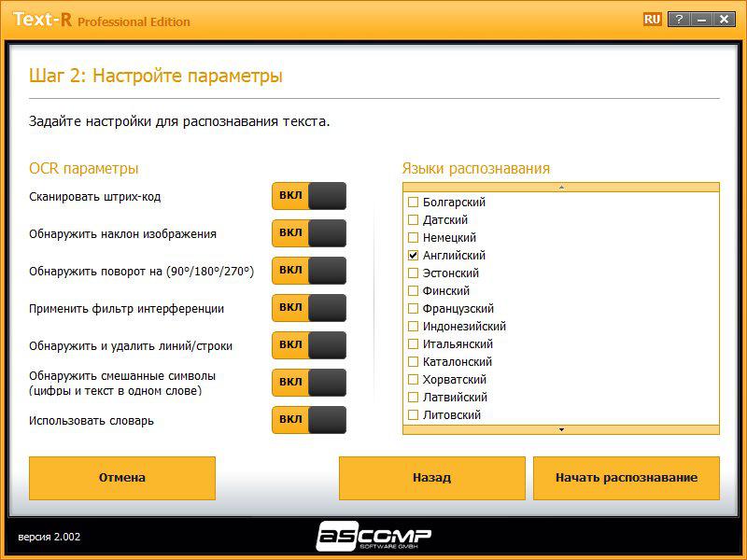Screen dimensions: 747x560
Task: Click the версия 2.002 text
Action: [49, 537]
